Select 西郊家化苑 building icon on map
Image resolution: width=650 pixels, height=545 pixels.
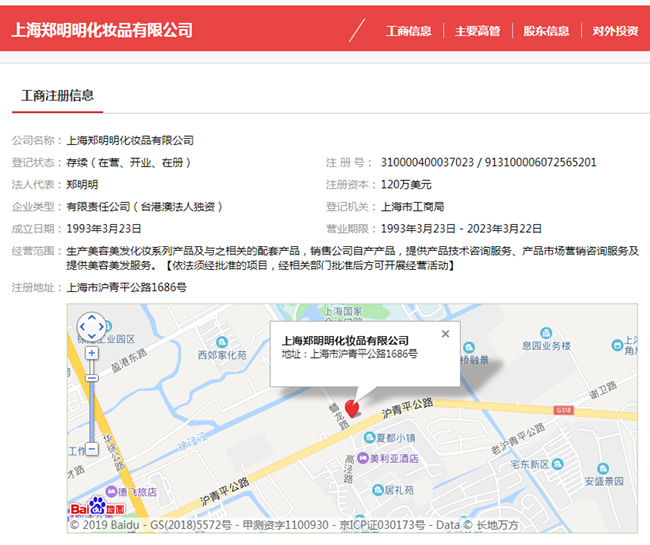coord(222,342)
